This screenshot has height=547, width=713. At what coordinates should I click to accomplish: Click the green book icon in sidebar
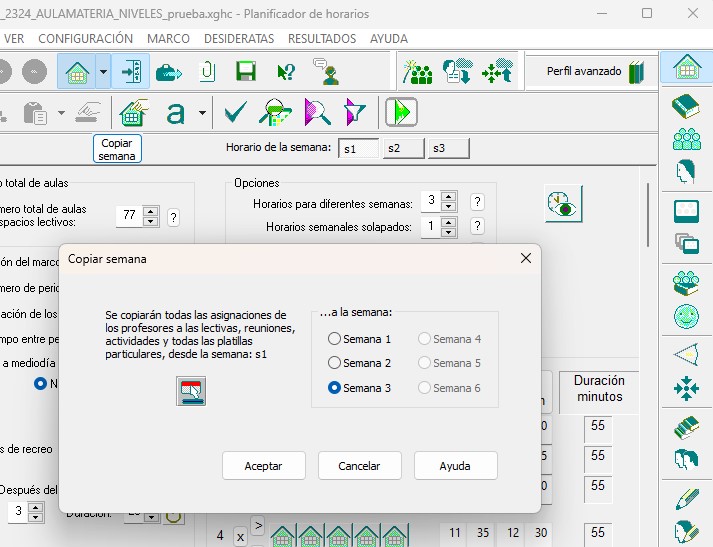(x=686, y=103)
